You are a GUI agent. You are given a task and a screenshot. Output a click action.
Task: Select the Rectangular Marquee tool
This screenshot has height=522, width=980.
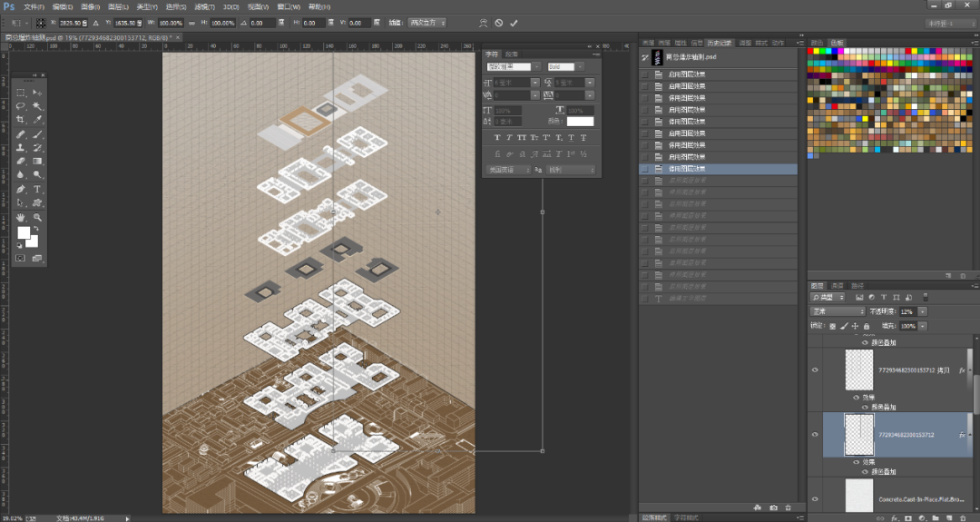21,93
